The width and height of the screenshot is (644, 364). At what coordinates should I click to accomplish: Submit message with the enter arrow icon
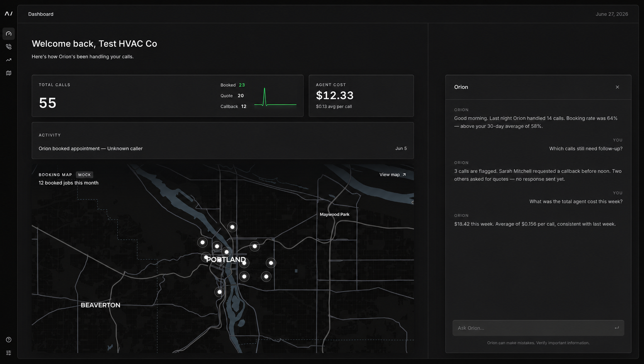617,328
